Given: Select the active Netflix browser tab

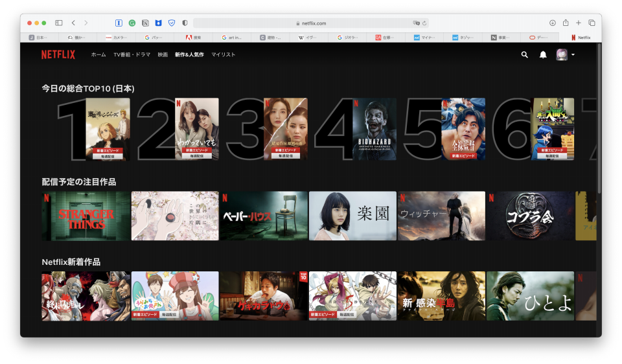Looking at the screenshot, I should click(581, 38).
